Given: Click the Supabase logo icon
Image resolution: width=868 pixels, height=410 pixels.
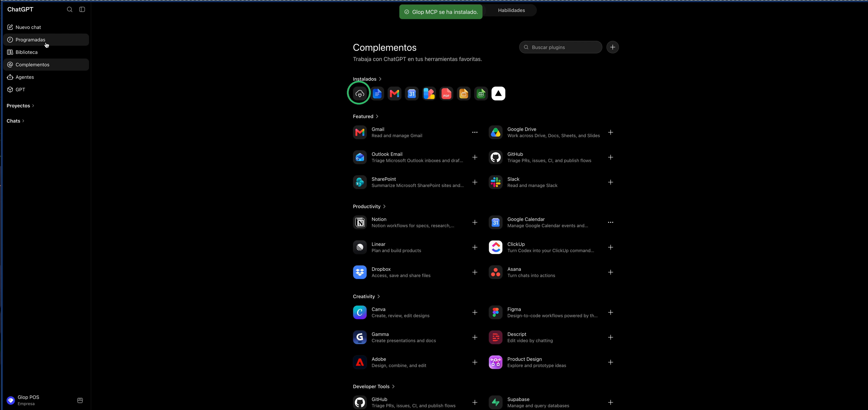Looking at the screenshot, I should (x=495, y=402).
